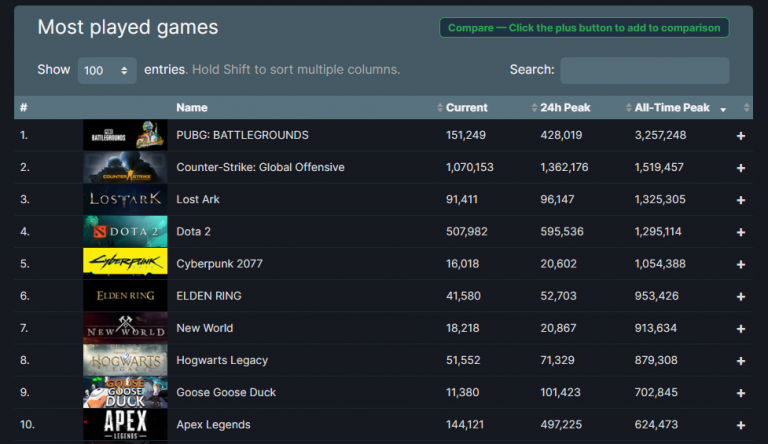Click the New World logo thumbnail
Screen dimensions: 768x444
(125, 328)
